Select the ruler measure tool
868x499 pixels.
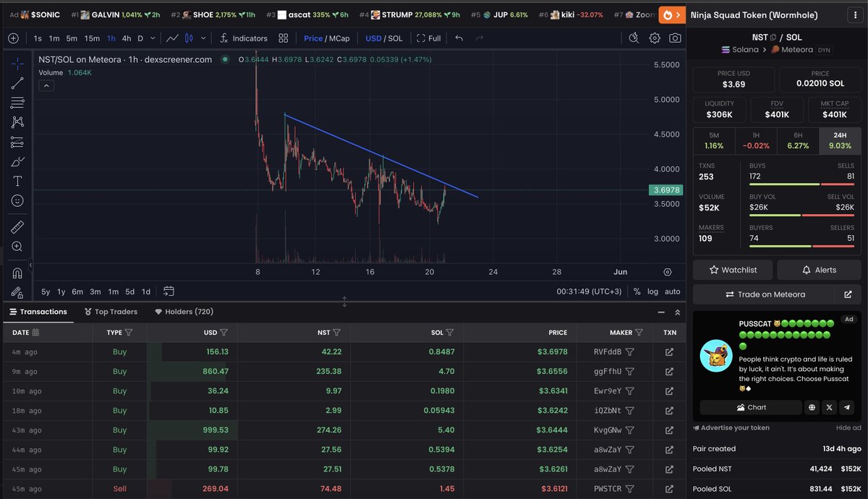17,227
